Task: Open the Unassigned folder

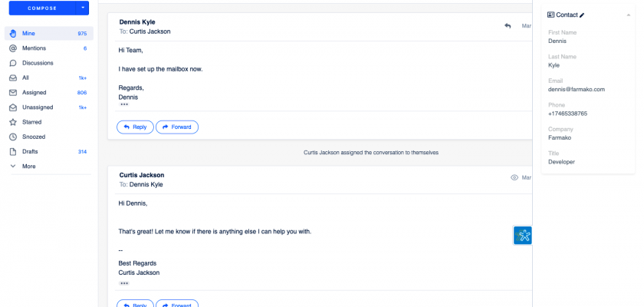Action: pos(38,107)
